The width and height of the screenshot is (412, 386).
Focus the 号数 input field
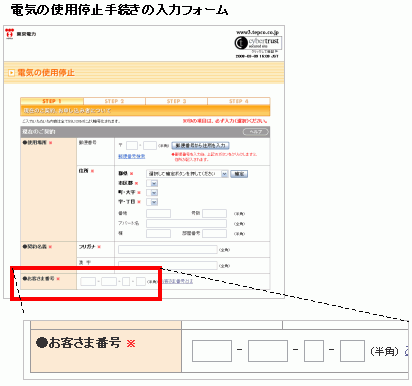(214, 213)
